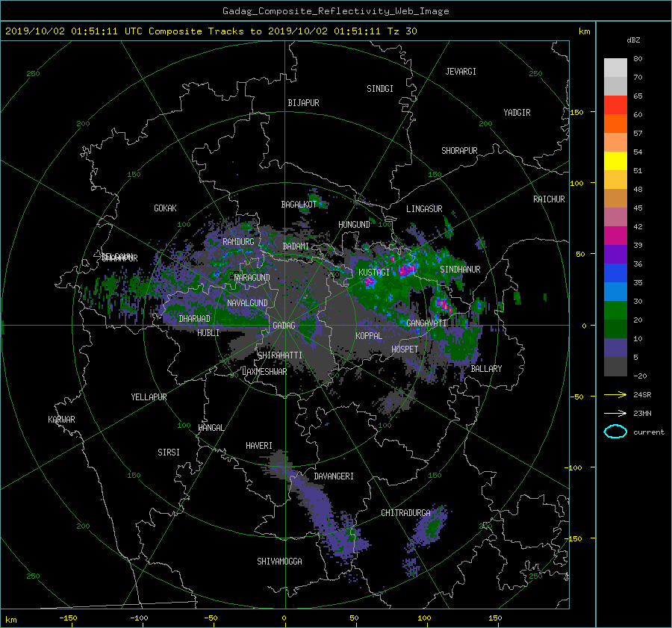Pick the blue 35-36 dBZ legend swatch

(615, 273)
